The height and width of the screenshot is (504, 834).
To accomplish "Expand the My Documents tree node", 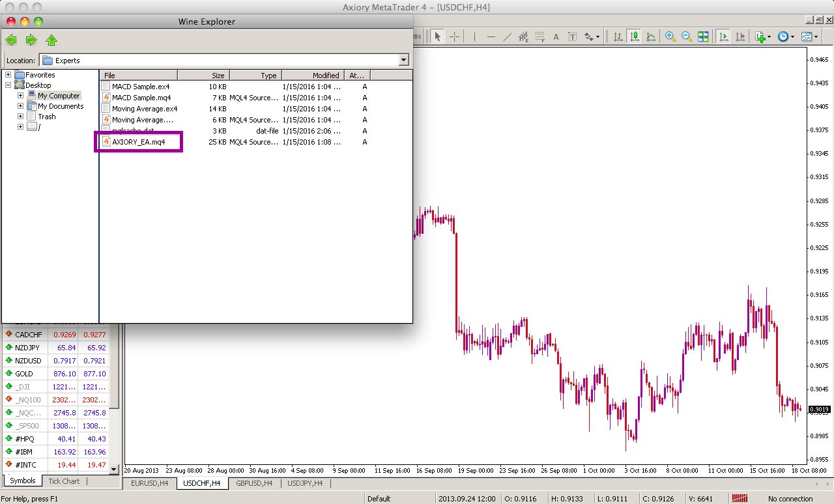I will pyautogui.click(x=20, y=106).
